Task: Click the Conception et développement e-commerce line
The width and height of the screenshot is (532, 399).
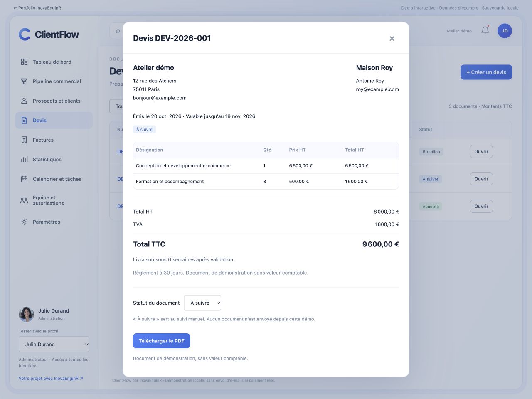Action: click(266, 166)
